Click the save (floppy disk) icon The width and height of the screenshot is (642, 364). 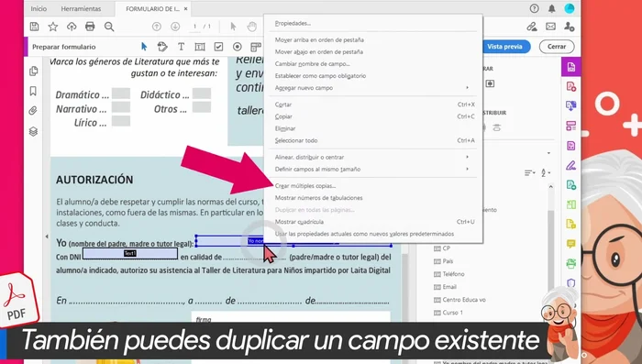pyautogui.click(x=35, y=27)
